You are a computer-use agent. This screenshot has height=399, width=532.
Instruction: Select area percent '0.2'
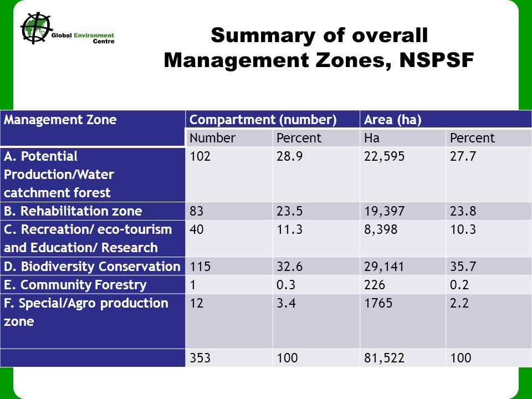pos(459,285)
